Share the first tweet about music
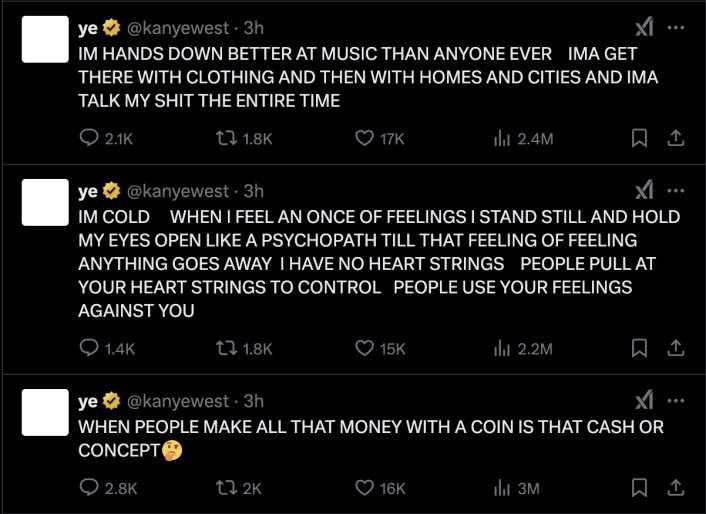Screen dimensions: 706x514 click(x=675, y=140)
